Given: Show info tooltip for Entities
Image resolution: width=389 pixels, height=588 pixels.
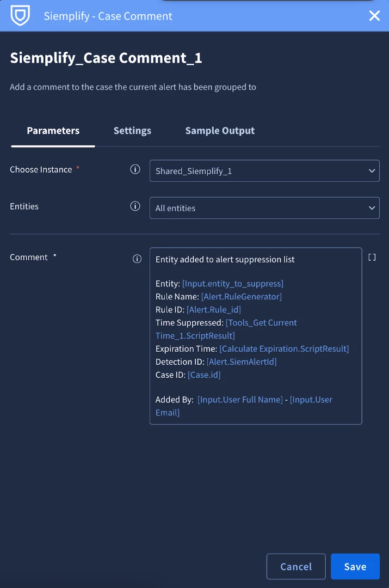Looking at the screenshot, I should [x=135, y=206].
